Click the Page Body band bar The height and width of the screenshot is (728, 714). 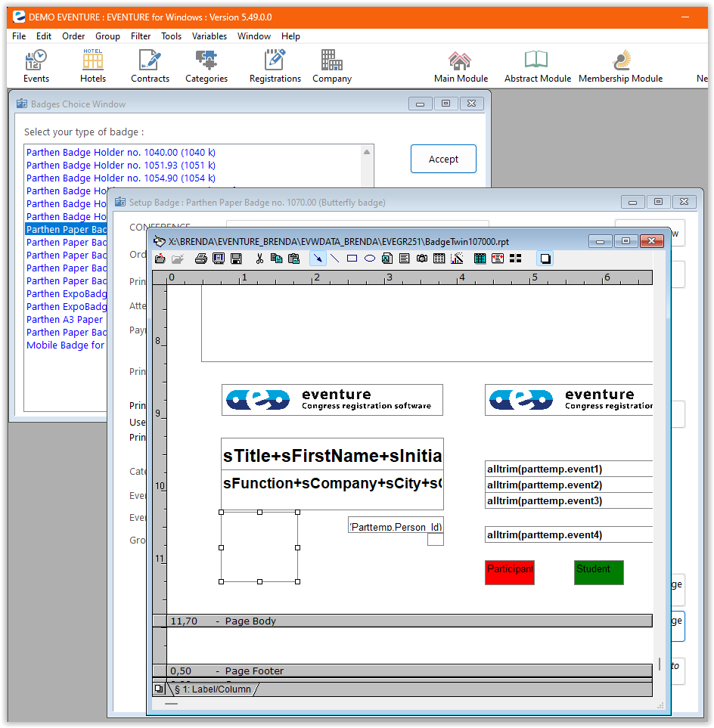tap(402, 621)
